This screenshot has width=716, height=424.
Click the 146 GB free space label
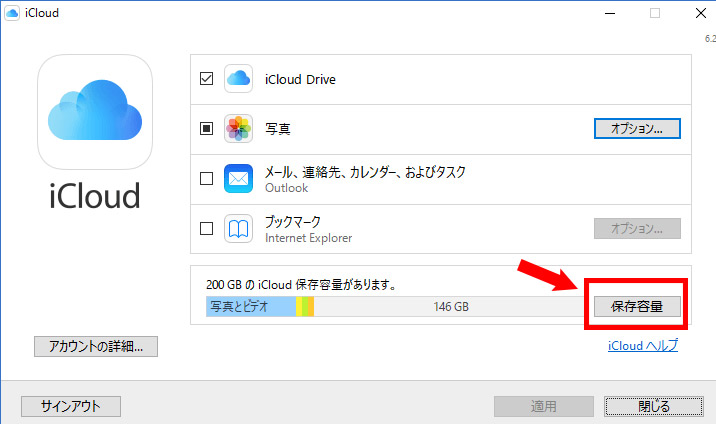click(451, 307)
